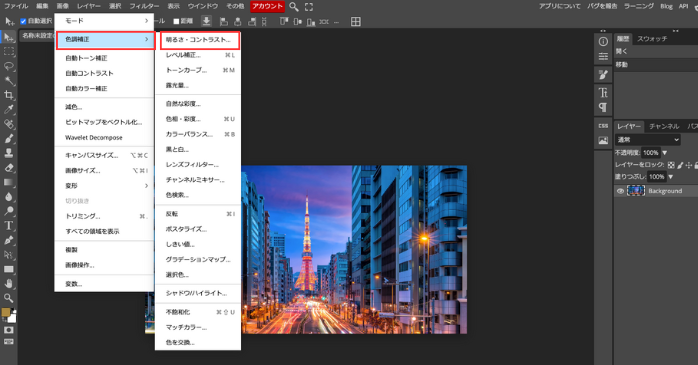Choose レベル補正 from submenu
The height and width of the screenshot is (365, 698).
coord(198,55)
